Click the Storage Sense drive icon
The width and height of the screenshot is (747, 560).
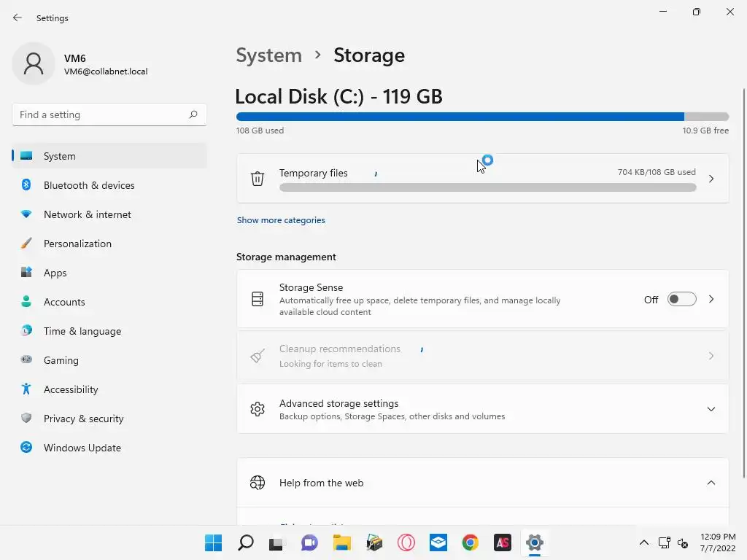tap(258, 299)
